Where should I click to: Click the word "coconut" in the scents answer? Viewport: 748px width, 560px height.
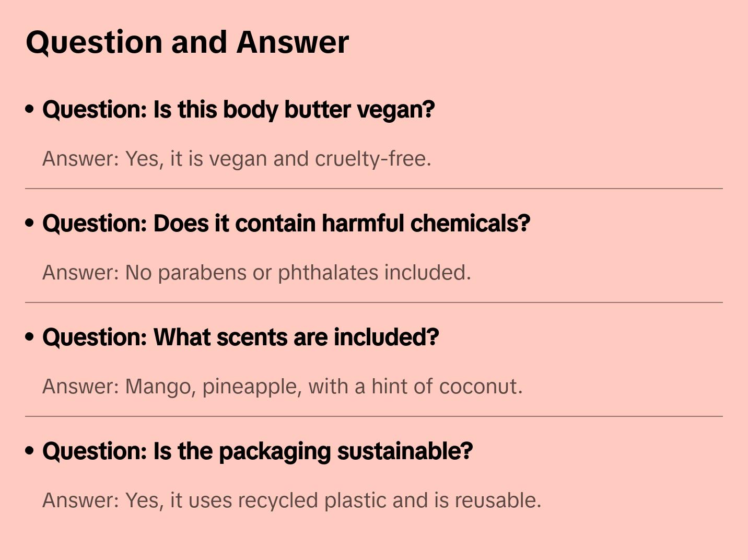pos(480,387)
